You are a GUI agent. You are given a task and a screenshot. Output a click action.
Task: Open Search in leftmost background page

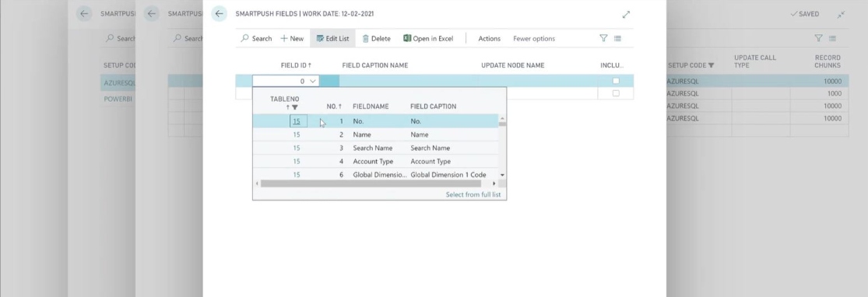121,38
